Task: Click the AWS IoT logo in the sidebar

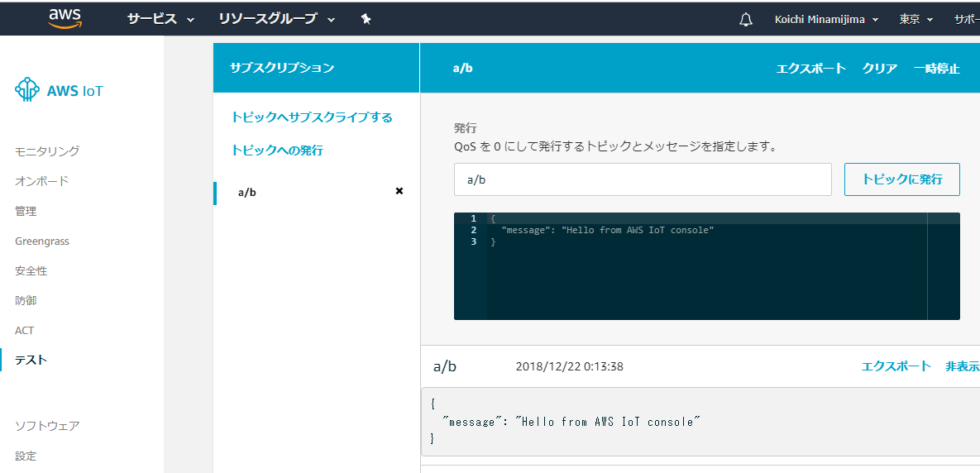Action: point(59,91)
